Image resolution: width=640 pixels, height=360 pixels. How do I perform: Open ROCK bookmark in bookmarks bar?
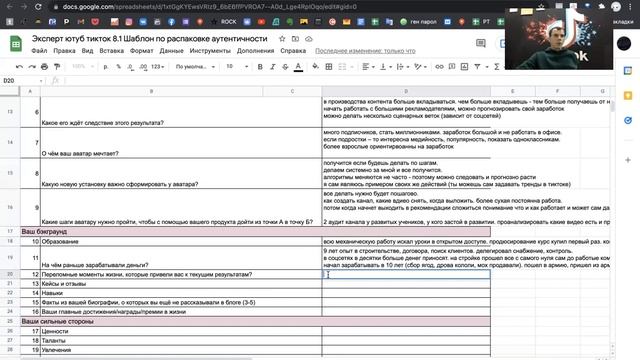[224, 22]
